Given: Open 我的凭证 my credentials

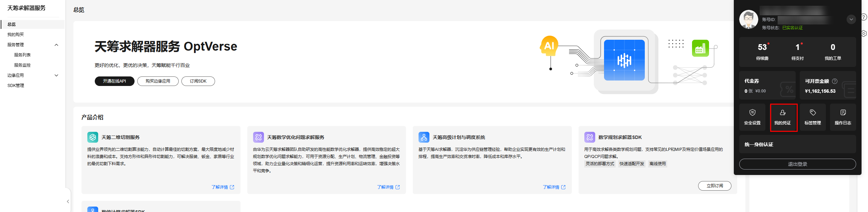Looking at the screenshot, I should (782, 117).
